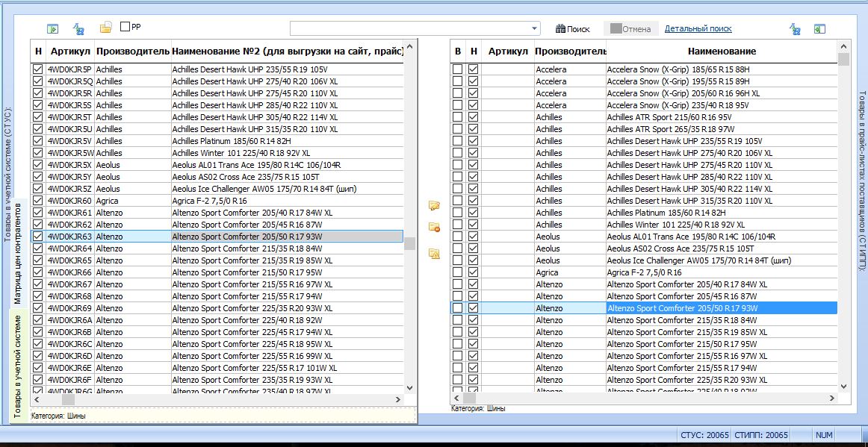
Task: Open the search field dropdown arrow
Action: pyautogui.click(x=534, y=29)
